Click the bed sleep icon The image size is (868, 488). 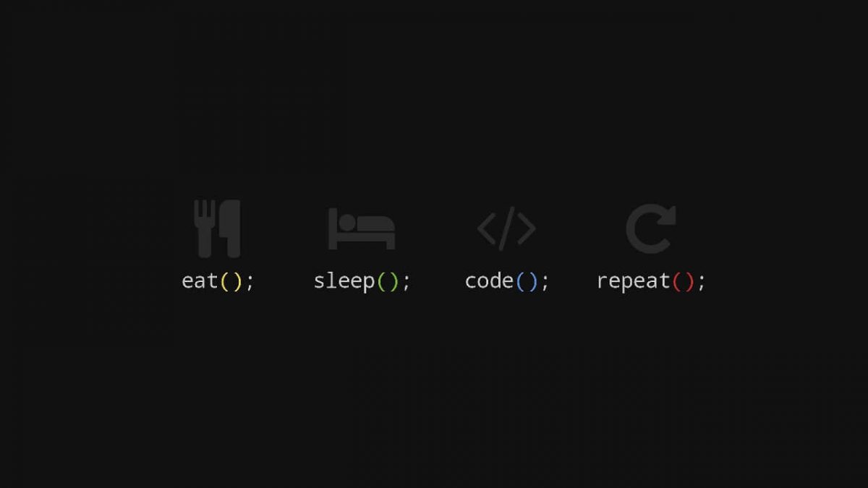(362, 228)
